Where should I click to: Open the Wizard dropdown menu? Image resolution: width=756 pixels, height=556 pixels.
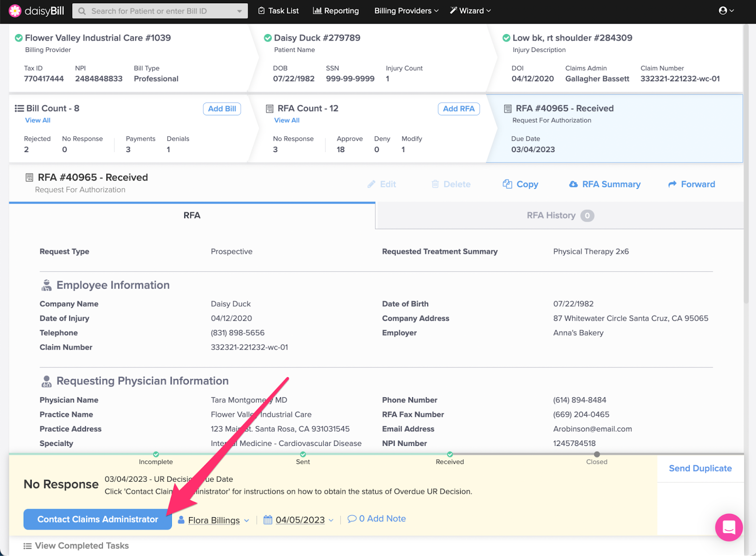(x=470, y=10)
